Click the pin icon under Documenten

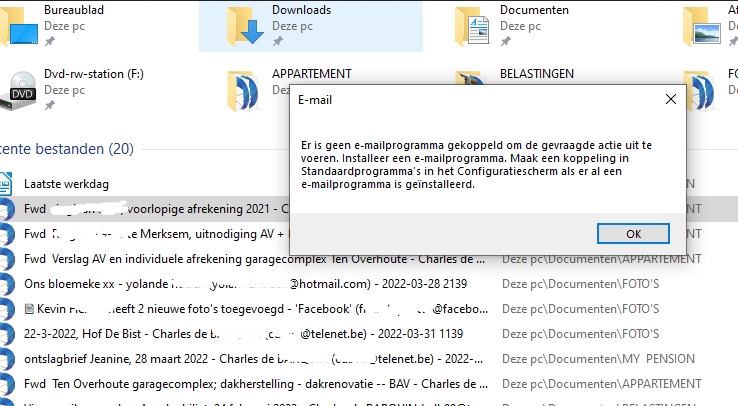point(506,42)
